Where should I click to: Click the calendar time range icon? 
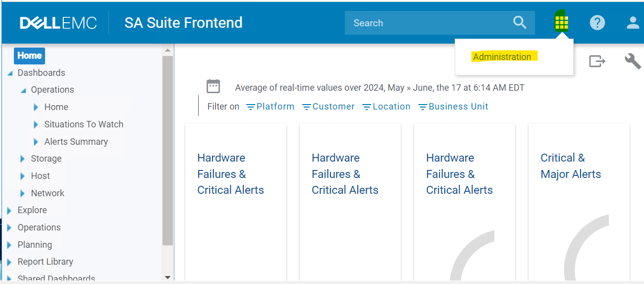[x=213, y=86]
